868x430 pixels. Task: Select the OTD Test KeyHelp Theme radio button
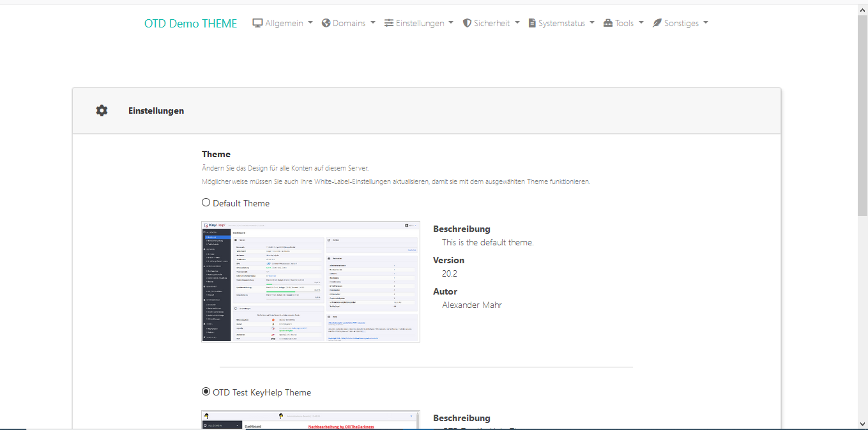coord(206,392)
